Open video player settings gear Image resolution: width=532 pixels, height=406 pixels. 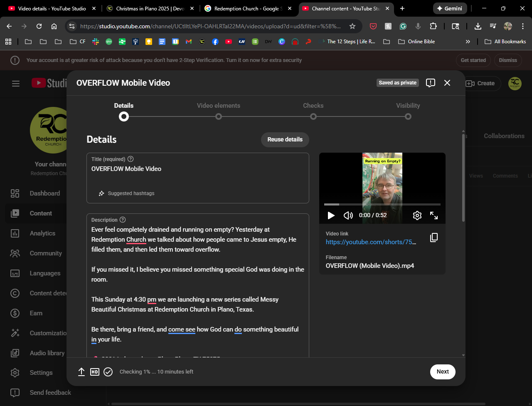417,215
